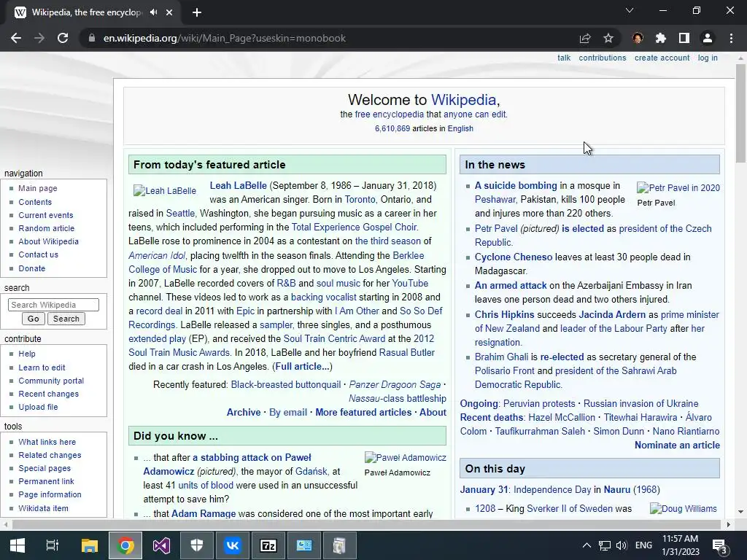
Task: Bookmark this page with star icon
Action: [608, 38]
